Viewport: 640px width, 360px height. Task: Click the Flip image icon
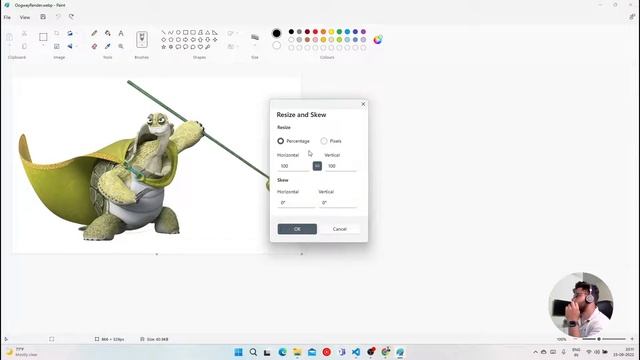(x=70, y=47)
